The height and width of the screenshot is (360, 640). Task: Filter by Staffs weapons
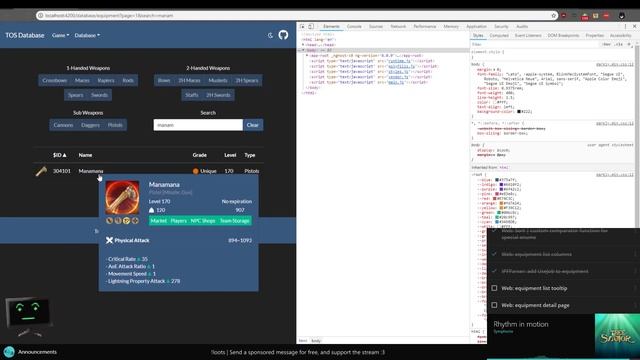click(x=191, y=95)
